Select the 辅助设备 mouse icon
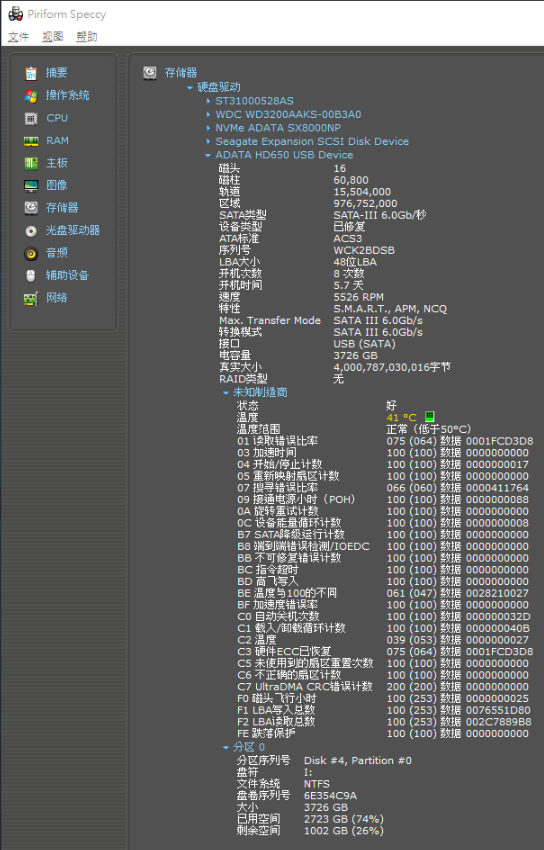Screen dimensions: 544x850 [x=31, y=275]
